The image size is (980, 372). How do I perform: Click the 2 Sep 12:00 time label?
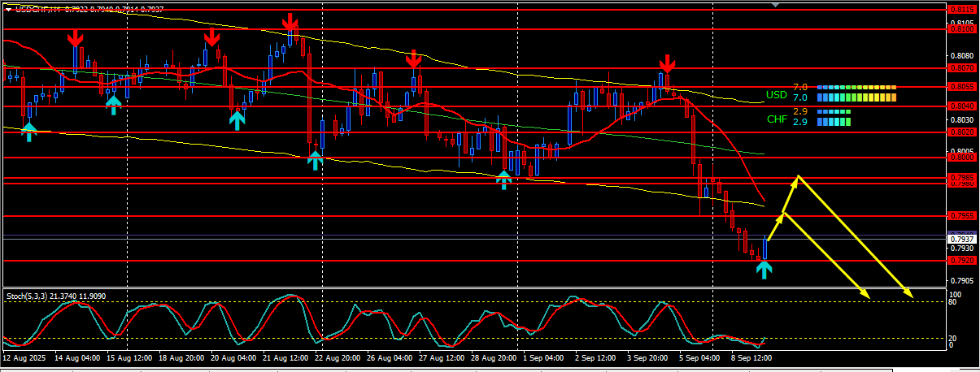(595, 357)
